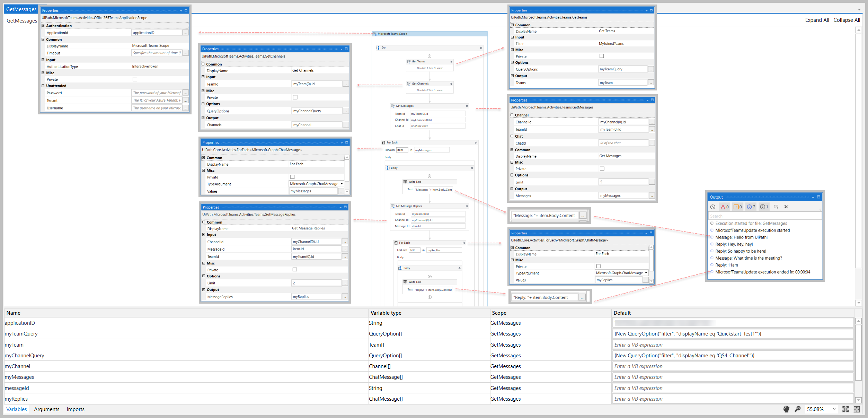Collapse the Unattended property group

coord(43,86)
